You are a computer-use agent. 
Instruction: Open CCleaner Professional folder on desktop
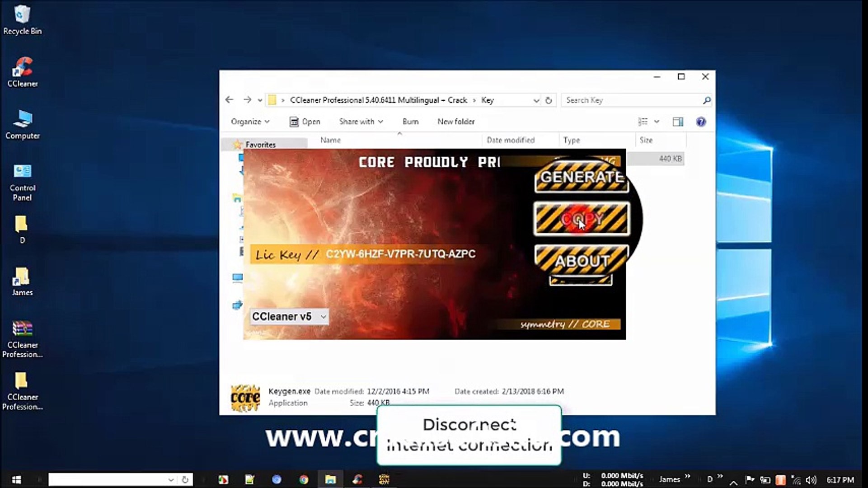pos(22,391)
